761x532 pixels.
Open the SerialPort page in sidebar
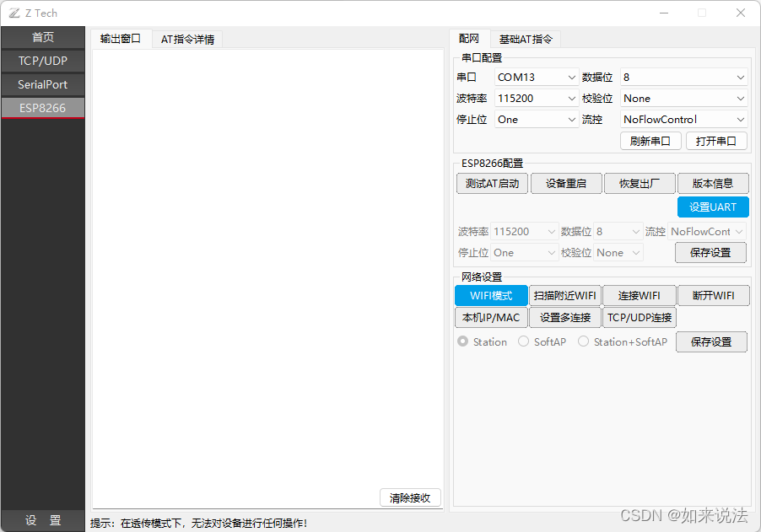point(42,84)
